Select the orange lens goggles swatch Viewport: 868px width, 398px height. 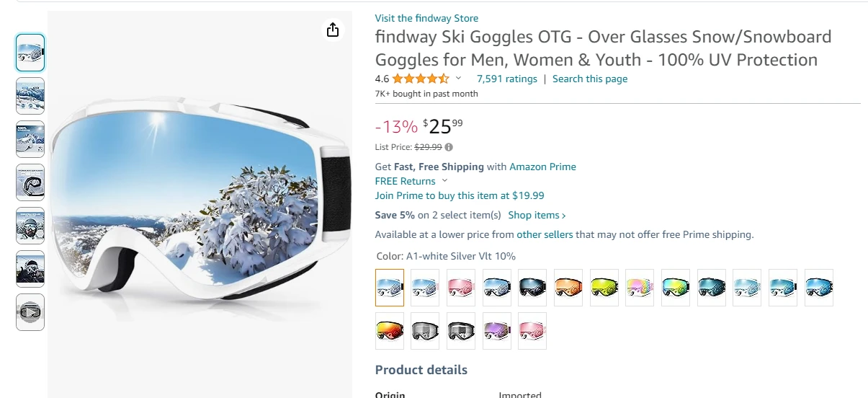click(568, 288)
